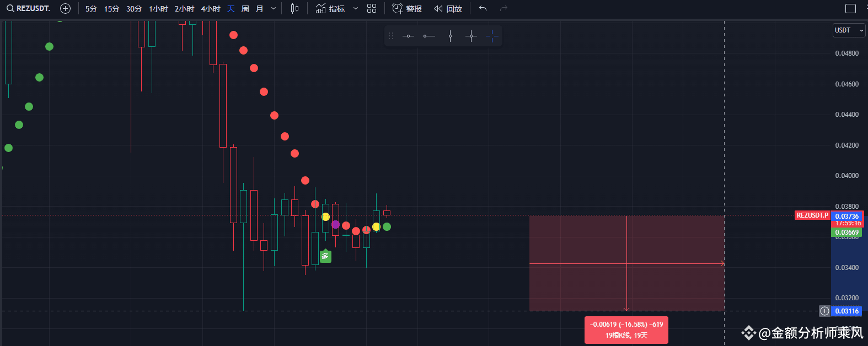
Task: Click the redo arrow
Action: click(x=503, y=8)
